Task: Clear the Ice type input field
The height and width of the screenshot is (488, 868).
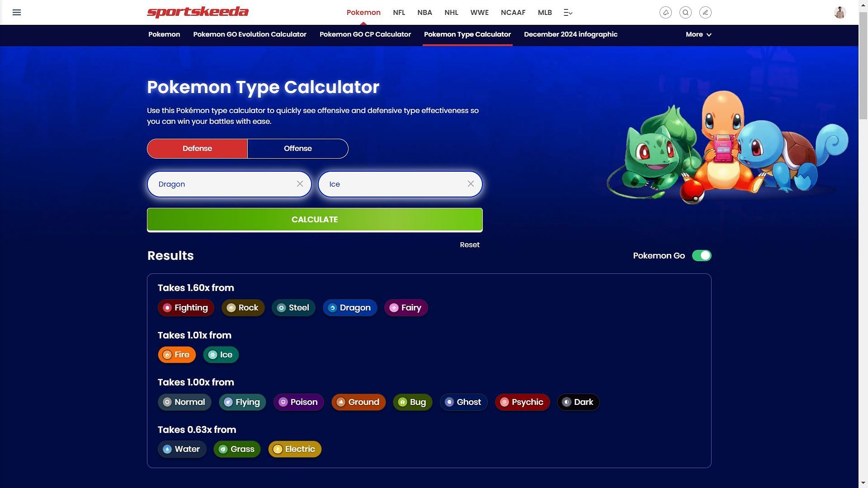Action: pos(471,183)
